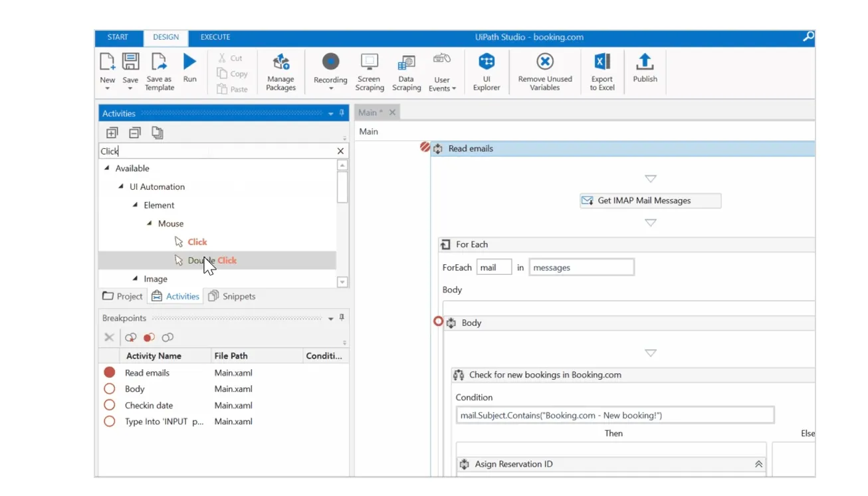Switch to the START tab
The image size is (868, 496).
point(118,37)
